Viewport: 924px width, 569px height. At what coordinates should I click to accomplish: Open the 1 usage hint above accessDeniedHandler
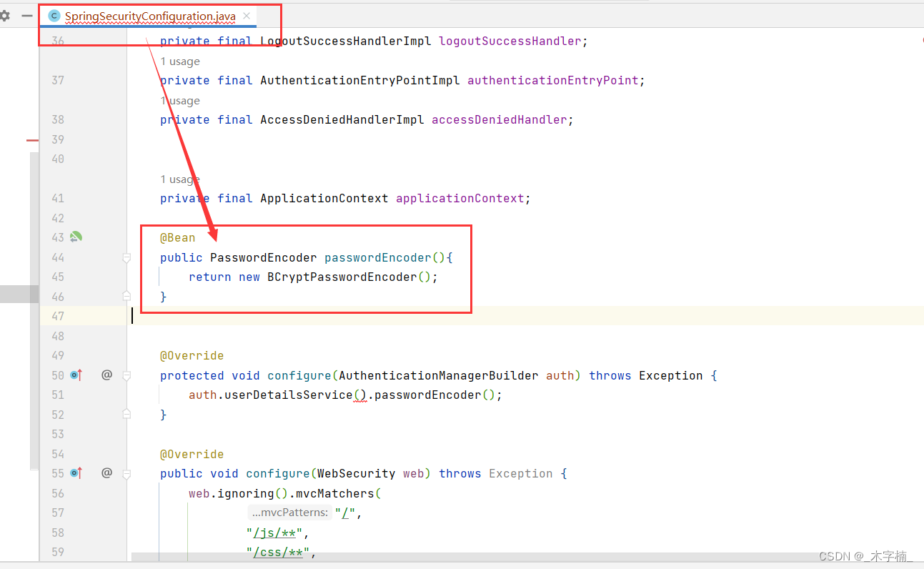click(x=180, y=101)
